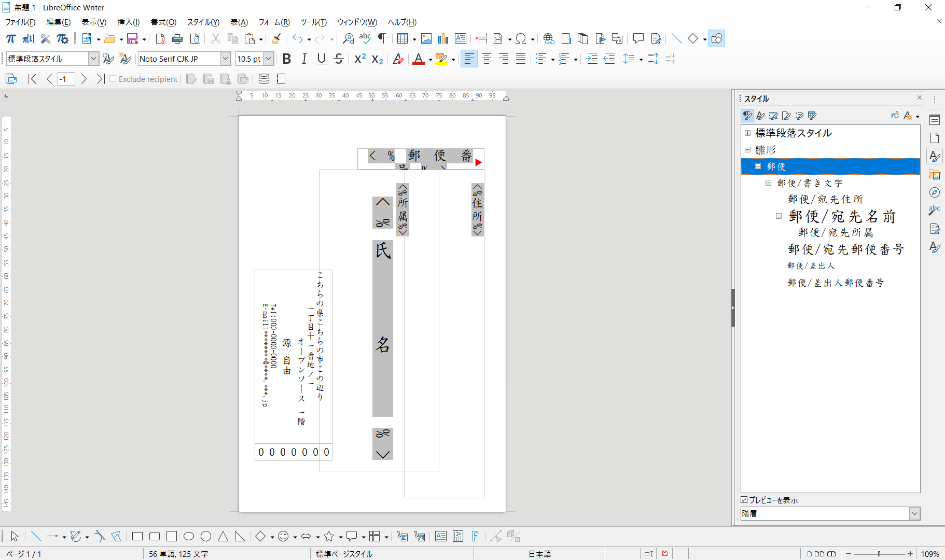Open ファイル menu
945x560 pixels.
[20, 22]
